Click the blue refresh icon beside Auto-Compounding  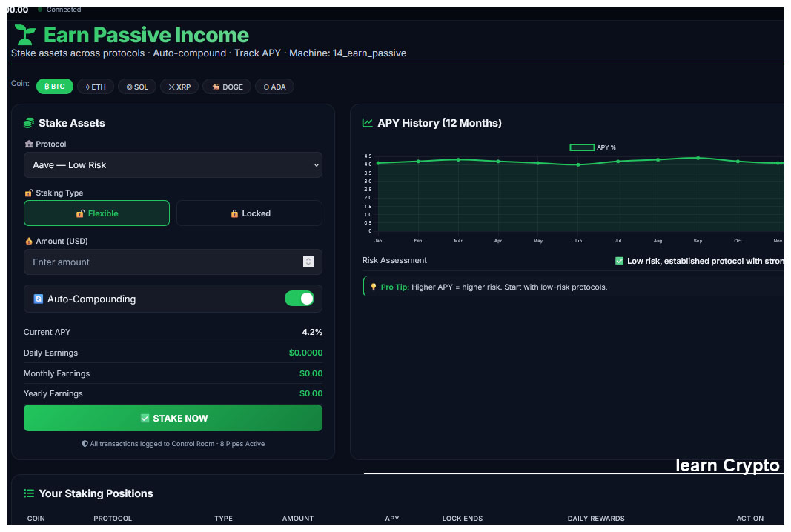click(39, 299)
